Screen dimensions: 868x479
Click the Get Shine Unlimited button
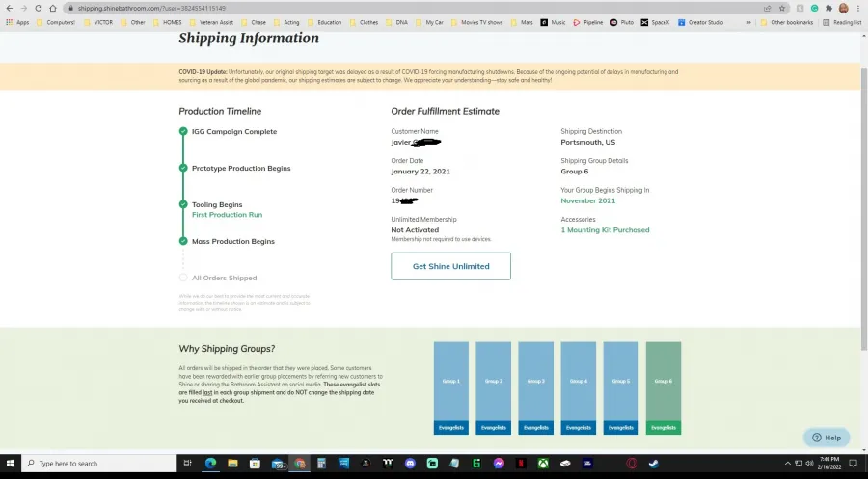450,266
